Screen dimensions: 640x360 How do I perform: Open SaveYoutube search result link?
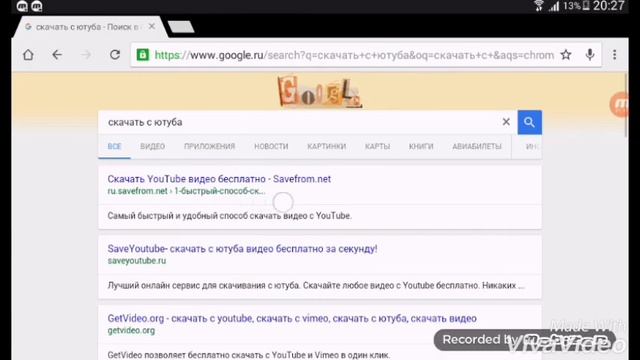[x=242, y=249]
